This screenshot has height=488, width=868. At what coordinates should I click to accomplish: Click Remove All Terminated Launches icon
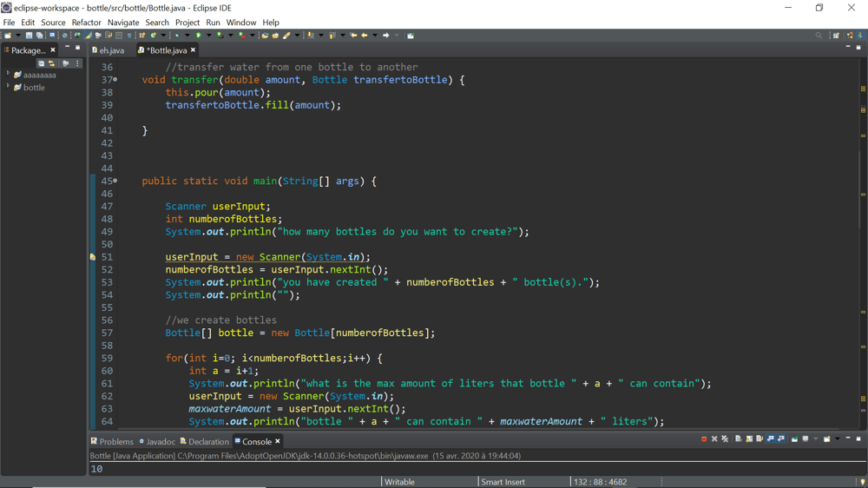click(x=725, y=439)
